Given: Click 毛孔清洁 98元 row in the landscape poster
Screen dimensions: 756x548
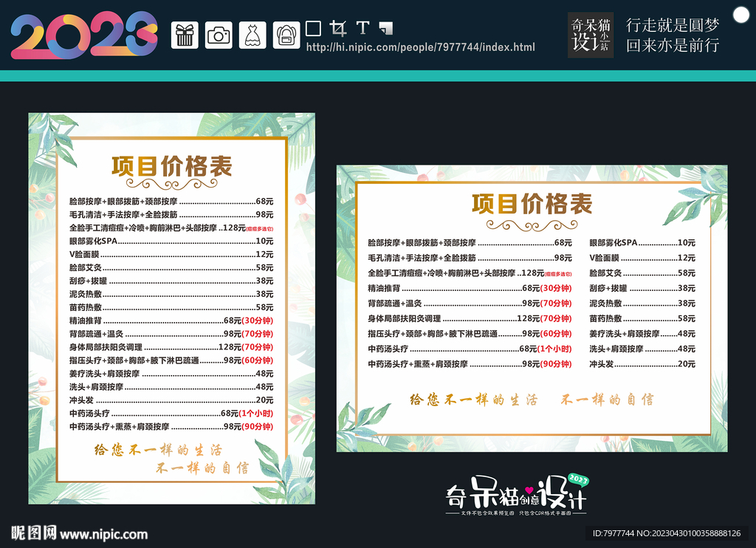Looking at the screenshot, I should [x=470, y=258].
